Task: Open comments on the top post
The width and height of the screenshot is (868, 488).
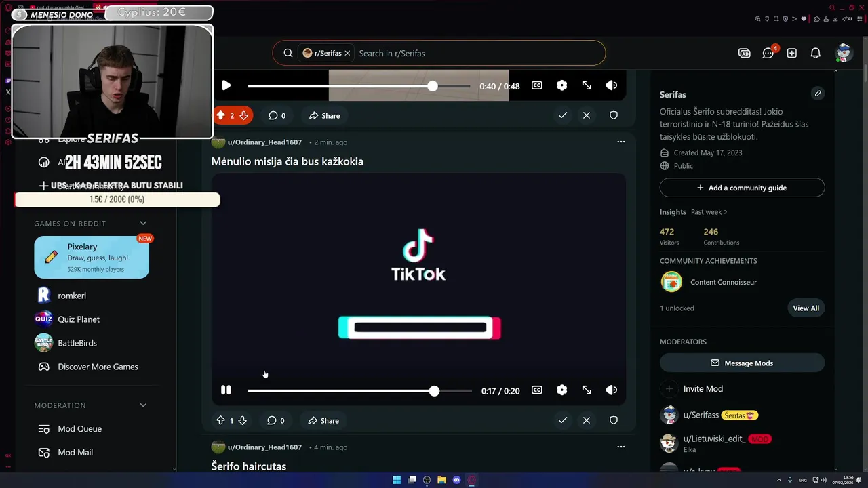Action: click(x=277, y=115)
